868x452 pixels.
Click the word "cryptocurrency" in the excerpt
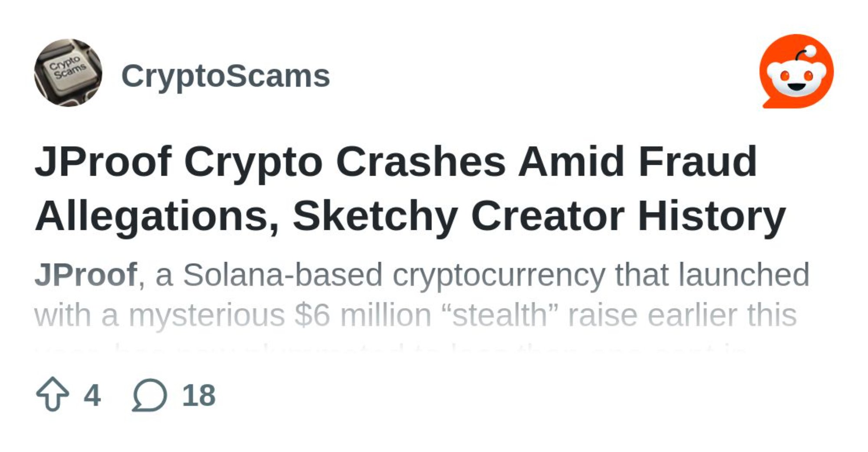pos(498,275)
